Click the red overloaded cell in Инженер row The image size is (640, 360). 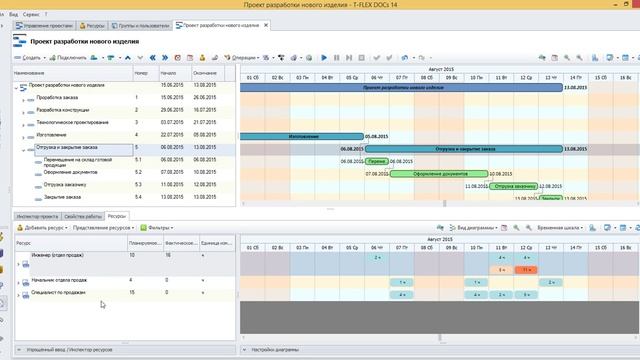pos(526,270)
